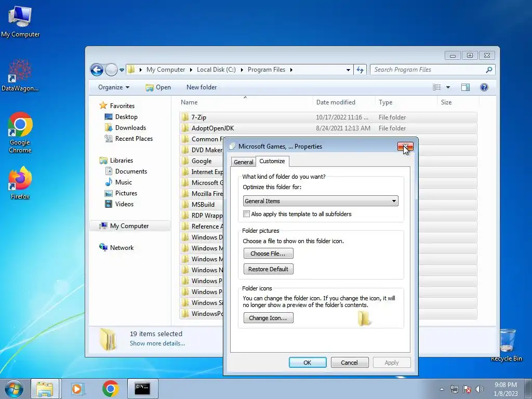Click the Internet Explorer folder icon
Image resolution: width=532 pixels, height=399 pixels.
click(x=185, y=171)
